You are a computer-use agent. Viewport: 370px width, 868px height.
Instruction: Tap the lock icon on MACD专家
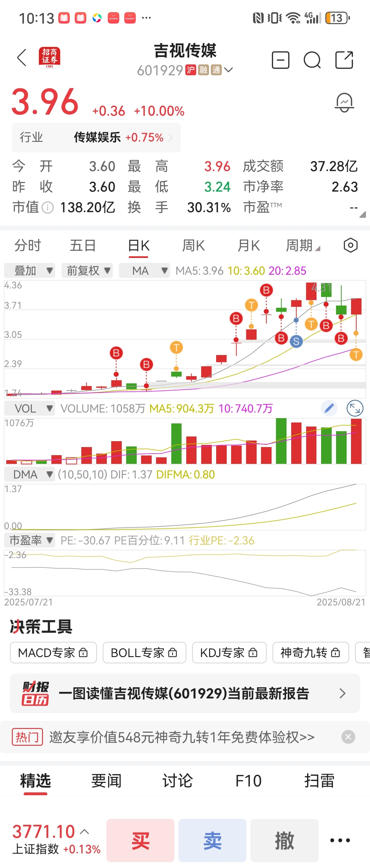coord(83,653)
